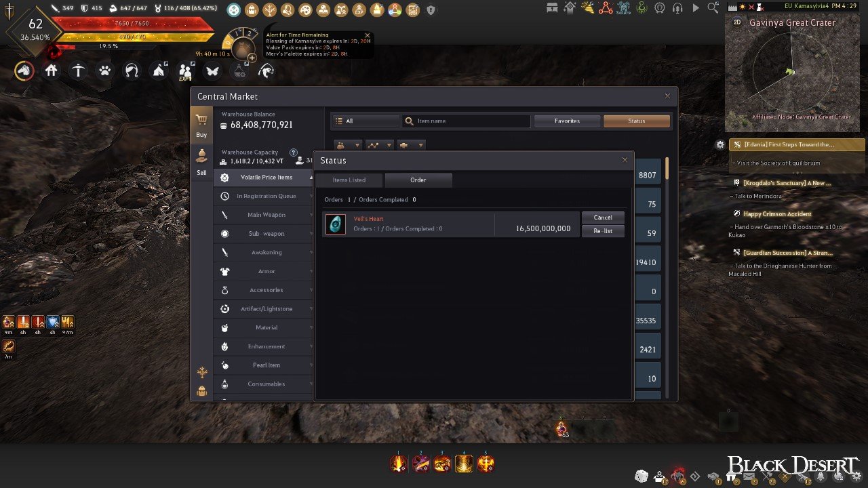This screenshot has width=868, height=488.
Task: Open the pet paw icon
Action: 104,70
